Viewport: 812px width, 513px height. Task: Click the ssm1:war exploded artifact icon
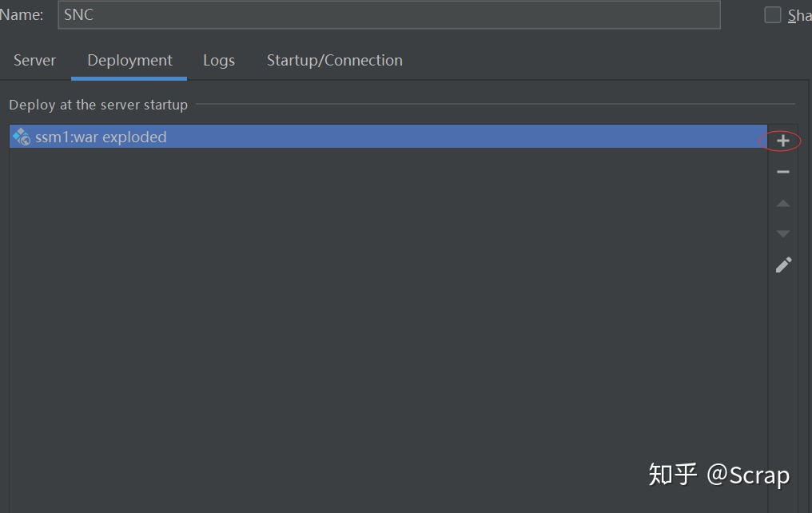click(22, 137)
